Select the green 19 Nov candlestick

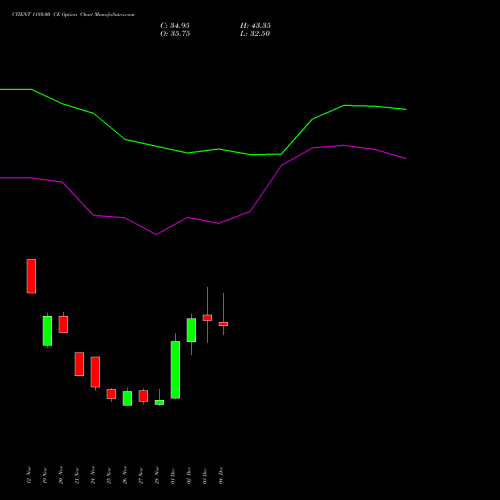point(47,331)
